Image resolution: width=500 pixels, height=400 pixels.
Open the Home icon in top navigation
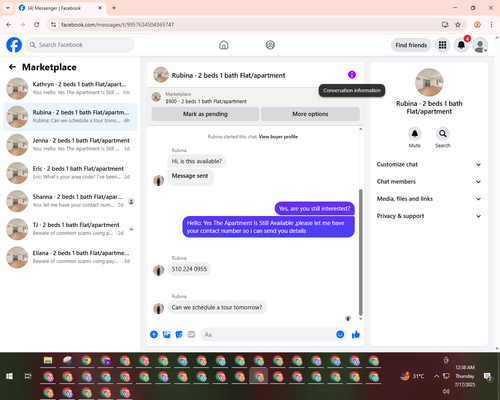[224, 45]
